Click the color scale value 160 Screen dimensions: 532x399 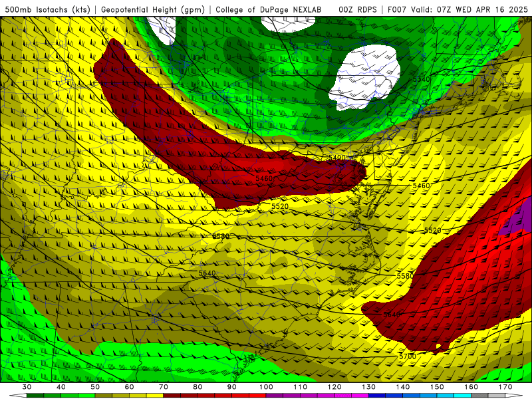(471, 387)
